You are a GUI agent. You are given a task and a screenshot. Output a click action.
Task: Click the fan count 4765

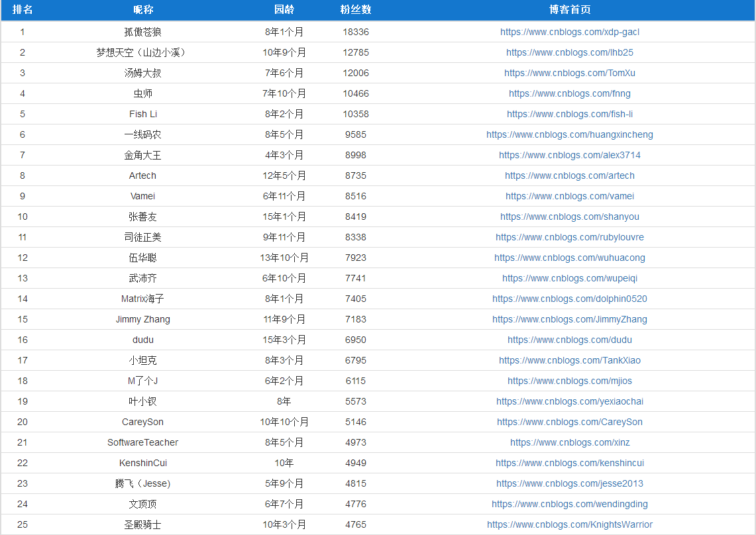[356, 524]
